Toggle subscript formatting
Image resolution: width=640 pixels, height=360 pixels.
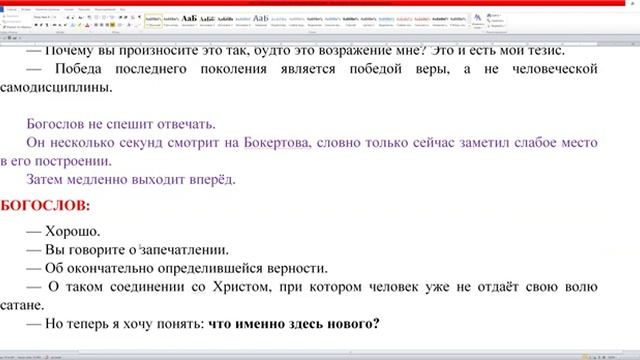point(60,25)
